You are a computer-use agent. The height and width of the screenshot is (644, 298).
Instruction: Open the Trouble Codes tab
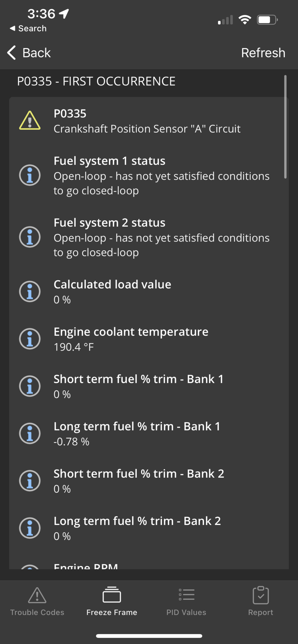[37, 601]
